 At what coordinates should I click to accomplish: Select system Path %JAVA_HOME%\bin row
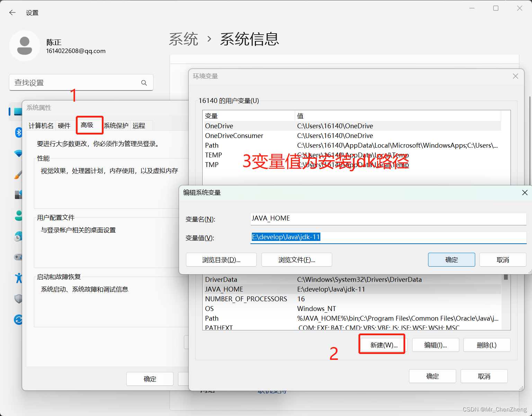click(x=352, y=318)
